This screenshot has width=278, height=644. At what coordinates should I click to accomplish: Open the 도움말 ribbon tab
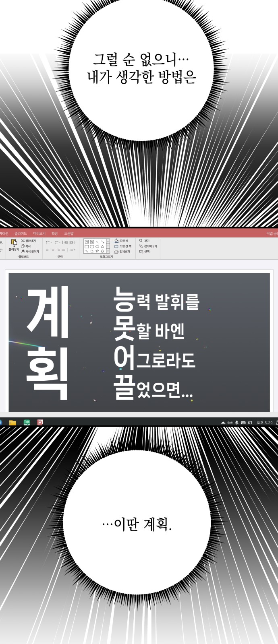coord(69,233)
